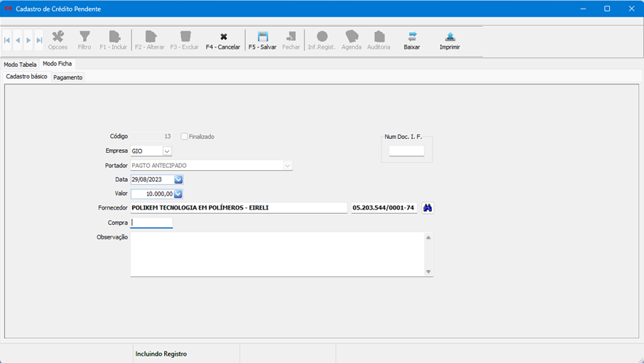The width and height of the screenshot is (644, 363).
Task: Click the F5 - Salvar save icon
Action: [262, 36]
